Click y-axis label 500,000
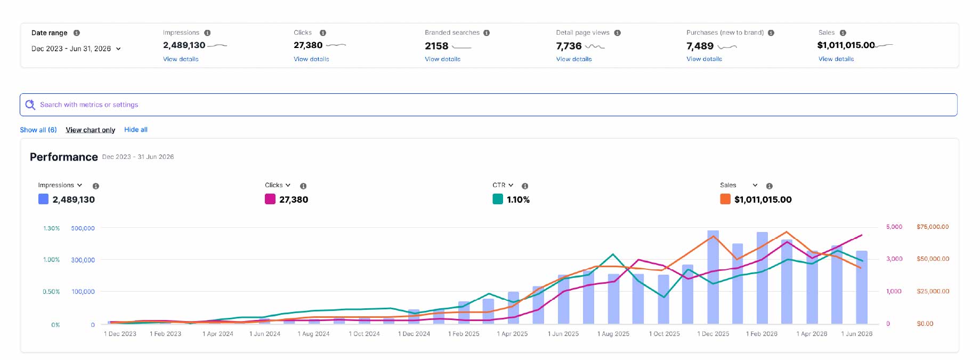 [x=83, y=228]
